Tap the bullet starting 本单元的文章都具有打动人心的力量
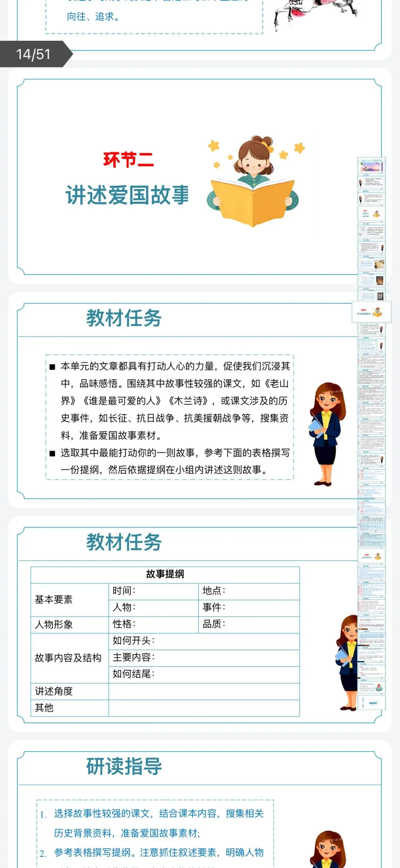This screenshot has height=868, width=400. (x=170, y=401)
